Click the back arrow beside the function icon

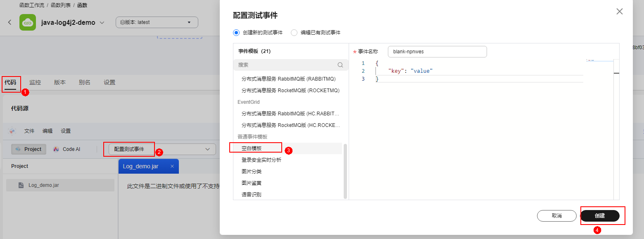pos(10,22)
